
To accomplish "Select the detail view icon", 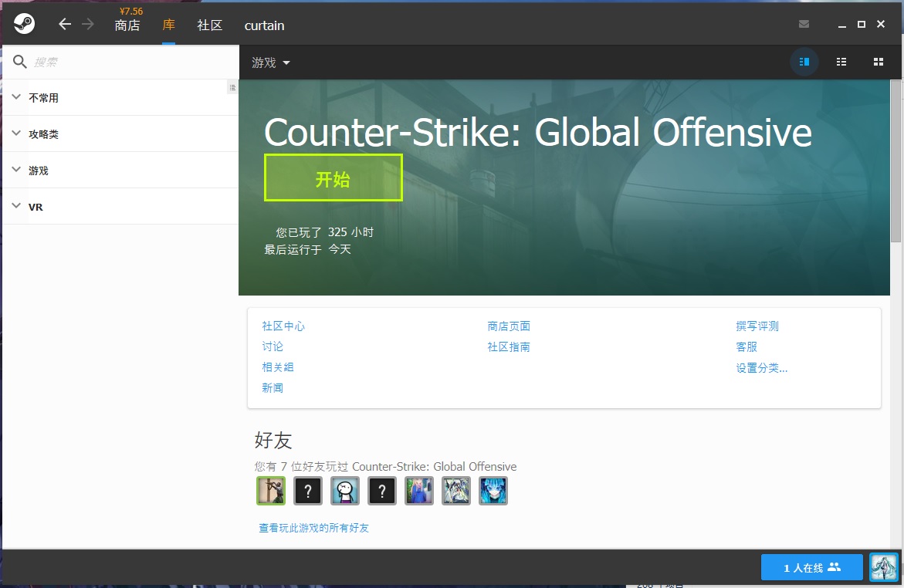I will (804, 61).
